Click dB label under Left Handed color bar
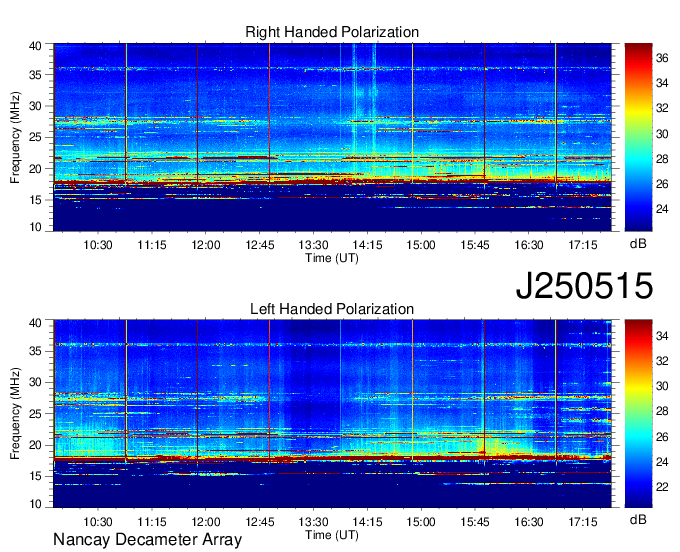 (638, 519)
